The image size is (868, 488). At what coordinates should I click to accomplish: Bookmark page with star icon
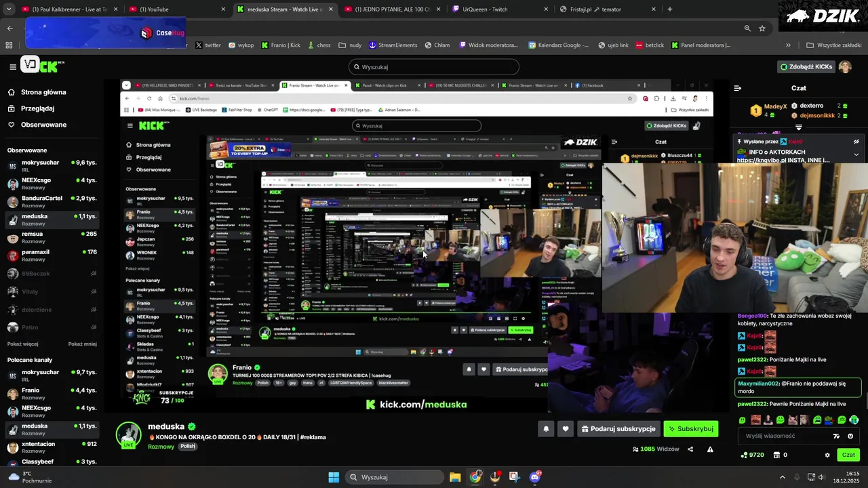tap(762, 28)
